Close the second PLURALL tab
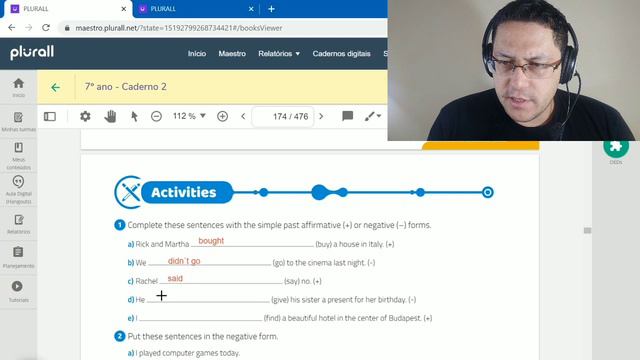 (x=251, y=9)
